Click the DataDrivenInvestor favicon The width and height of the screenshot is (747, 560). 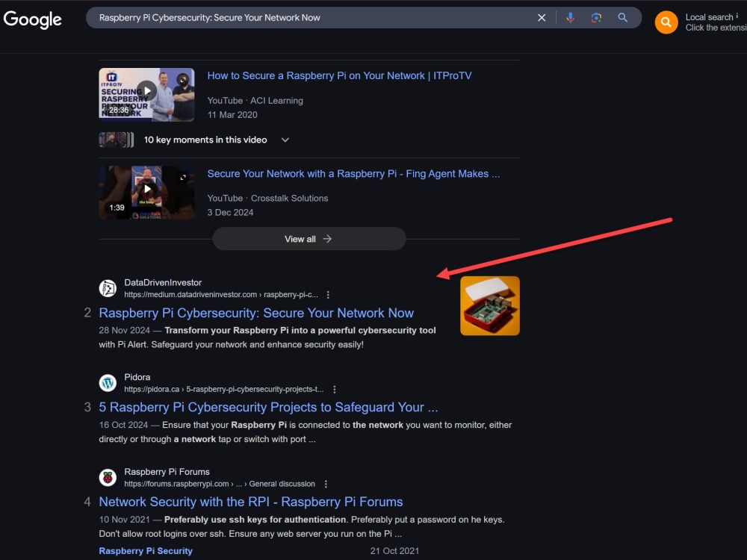(x=108, y=288)
